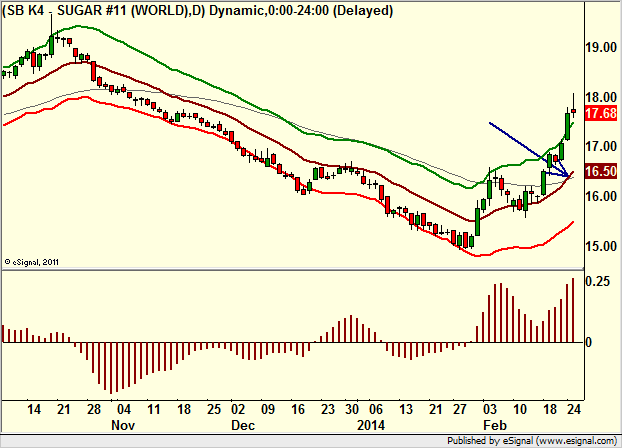
Task: Click the 0 indicator axis label
Action: tap(589, 342)
